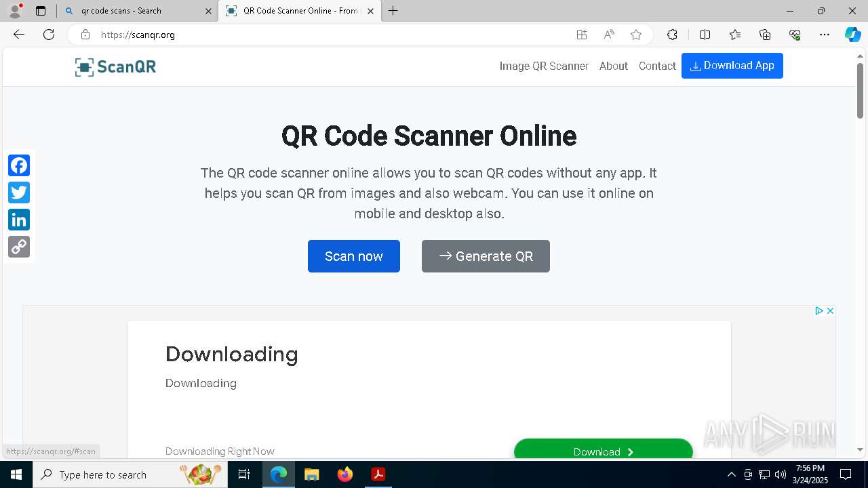Open the Favorites list
Viewport: 868px width, 488px height.
coord(735,35)
